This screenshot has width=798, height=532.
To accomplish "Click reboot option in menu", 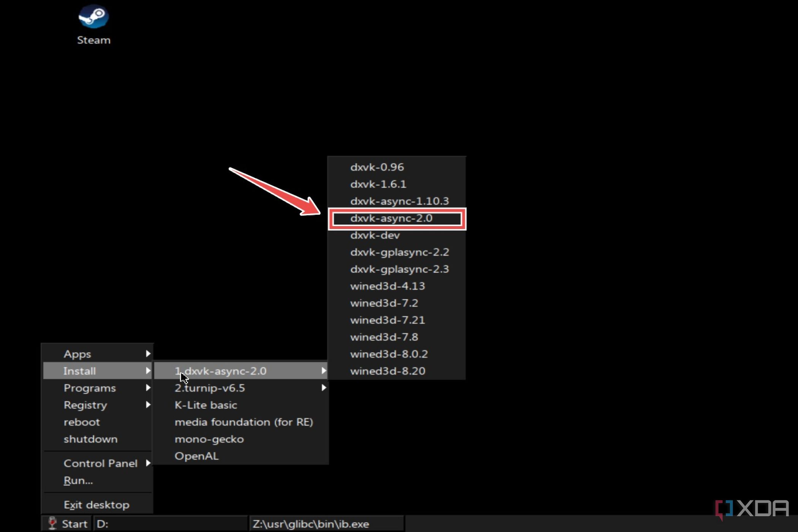I will [x=81, y=421].
